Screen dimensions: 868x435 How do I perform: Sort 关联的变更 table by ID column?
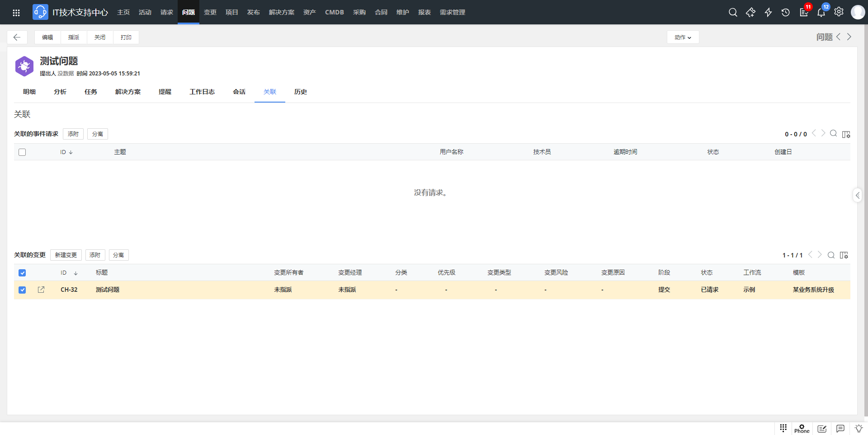coord(69,273)
